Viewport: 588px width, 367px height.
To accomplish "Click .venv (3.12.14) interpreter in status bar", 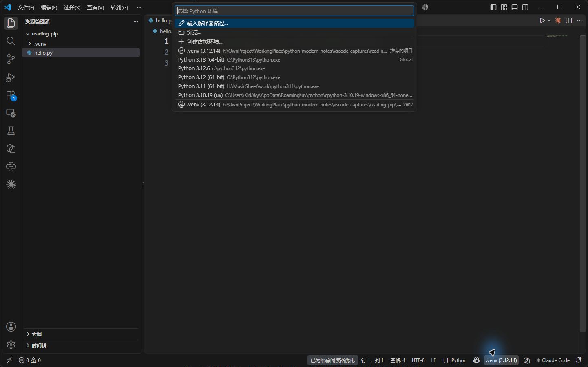I will pos(502,360).
